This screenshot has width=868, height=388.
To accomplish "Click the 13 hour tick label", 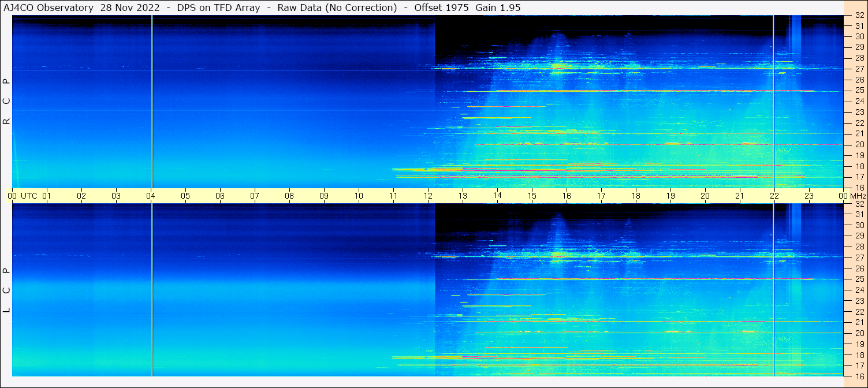I will point(463,196).
